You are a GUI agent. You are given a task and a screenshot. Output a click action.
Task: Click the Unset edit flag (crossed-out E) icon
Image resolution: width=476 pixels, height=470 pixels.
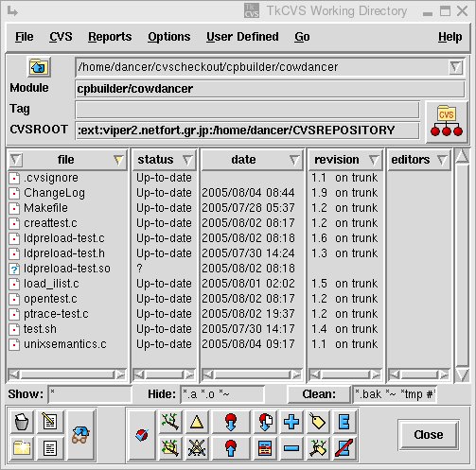coord(344,448)
